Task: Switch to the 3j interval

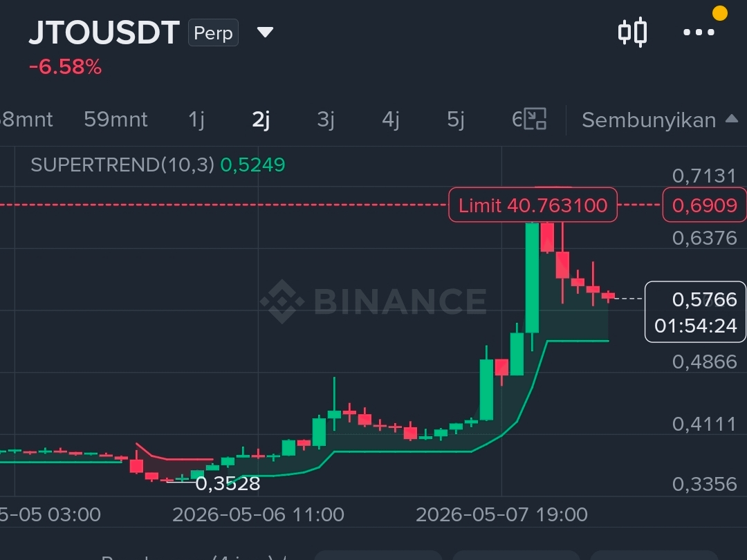Action: 325,119
